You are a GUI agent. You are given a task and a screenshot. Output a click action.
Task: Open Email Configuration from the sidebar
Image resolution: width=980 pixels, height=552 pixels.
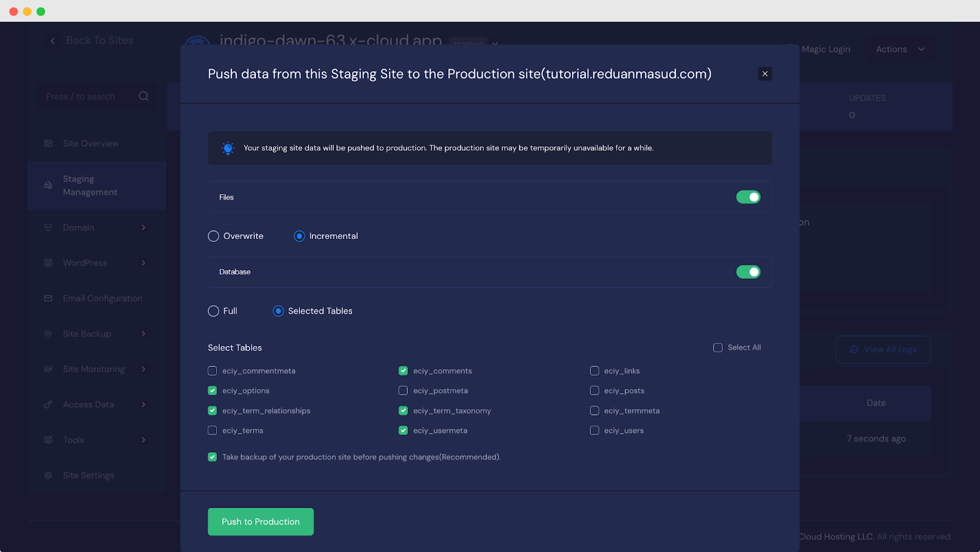coord(48,298)
